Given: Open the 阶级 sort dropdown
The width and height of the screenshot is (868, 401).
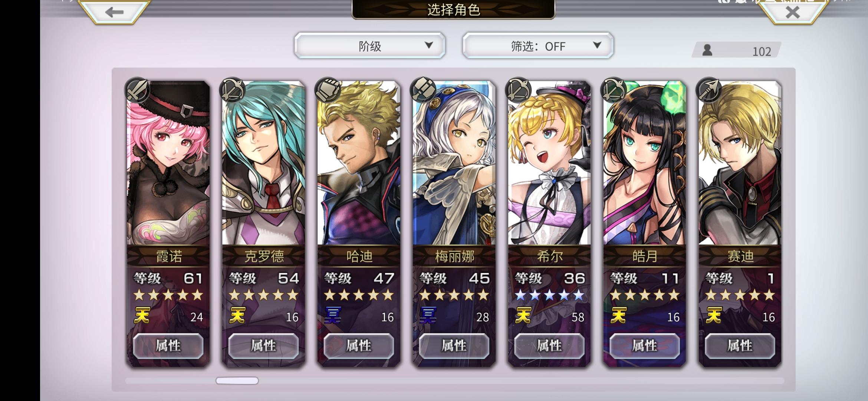Looking at the screenshot, I should point(370,46).
